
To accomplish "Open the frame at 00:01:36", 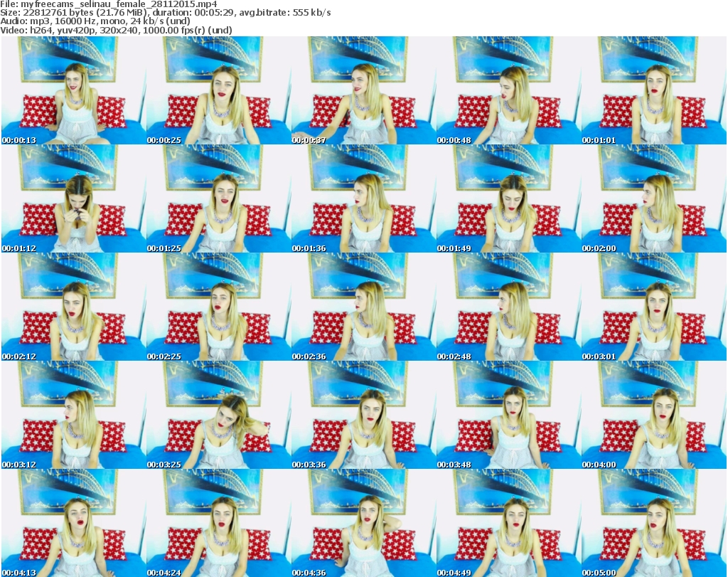I will tap(363, 198).
